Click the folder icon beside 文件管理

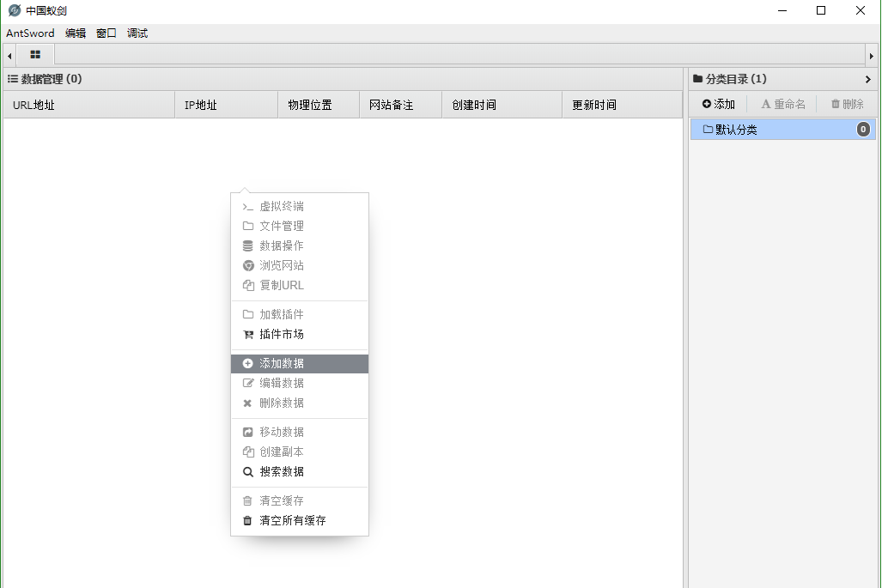click(x=247, y=226)
